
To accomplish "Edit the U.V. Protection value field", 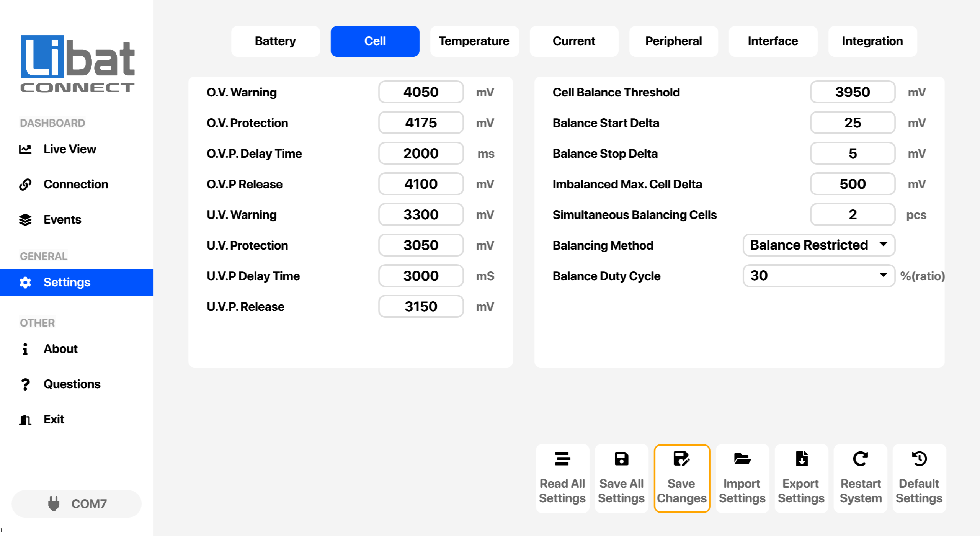I will 421,245.
